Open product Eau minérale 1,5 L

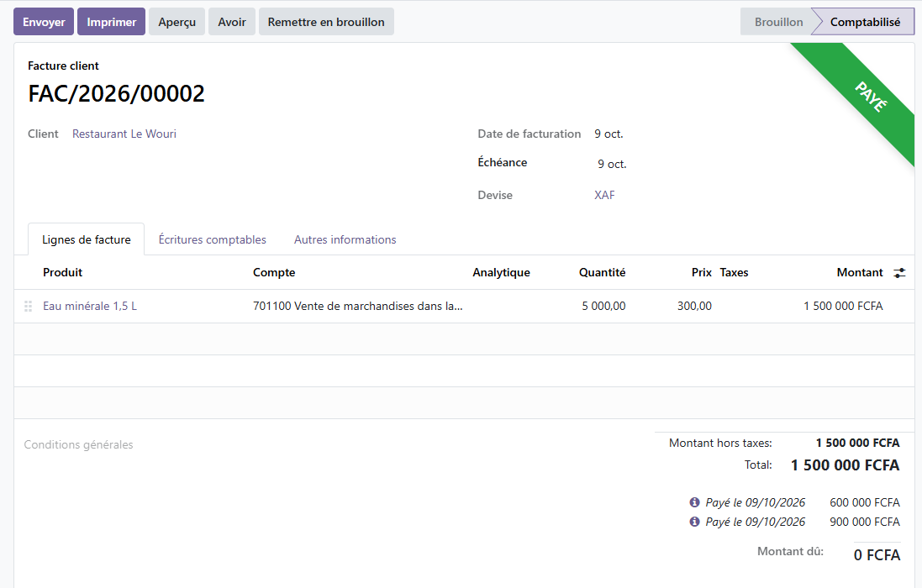click(x=90, y=306)
